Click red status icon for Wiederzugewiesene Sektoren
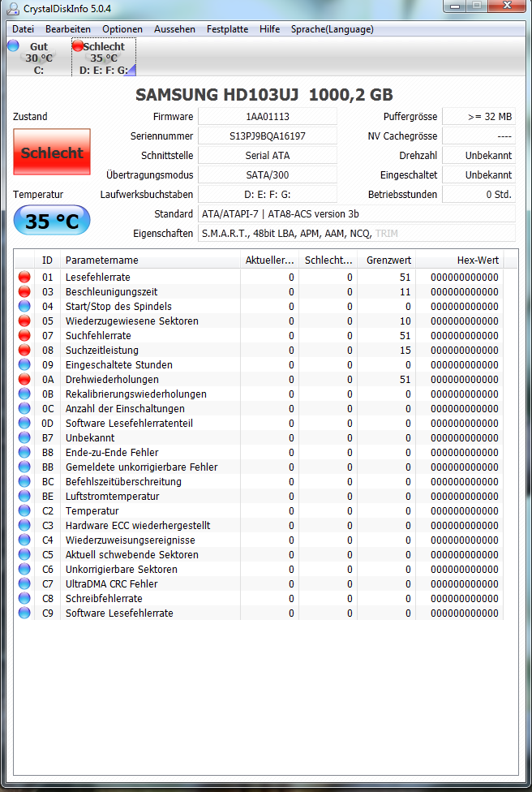This screenshot has width=532, height=792. (24, 321)
